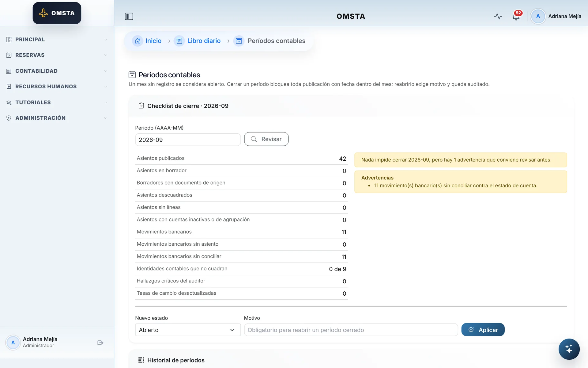Click the ADMINISTRACIÓN shield icon

click(9, 118)
